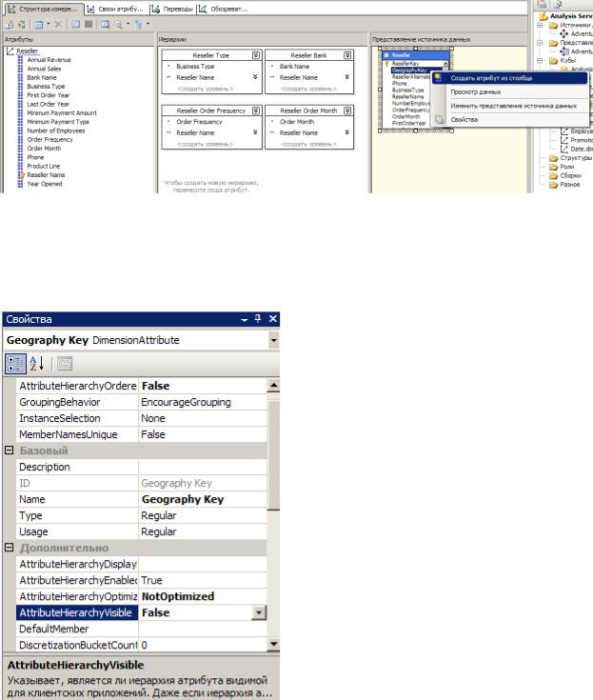Screen dimensions: 593x700
Task: Collapse Reseller Order Frequency hierarchy chevron
Action: pos(256,110)
